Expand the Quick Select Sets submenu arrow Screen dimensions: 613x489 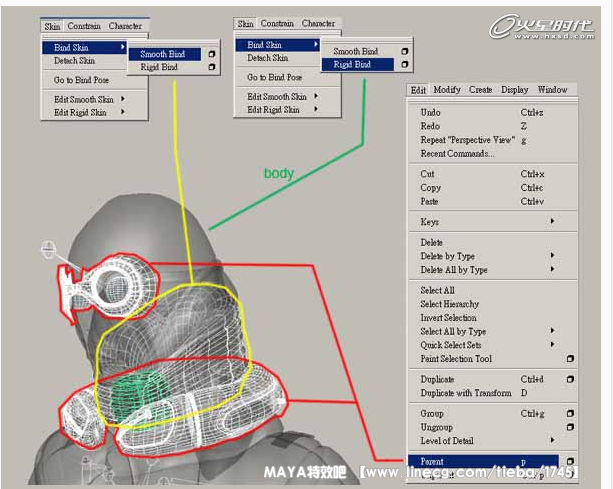point(552,345)
